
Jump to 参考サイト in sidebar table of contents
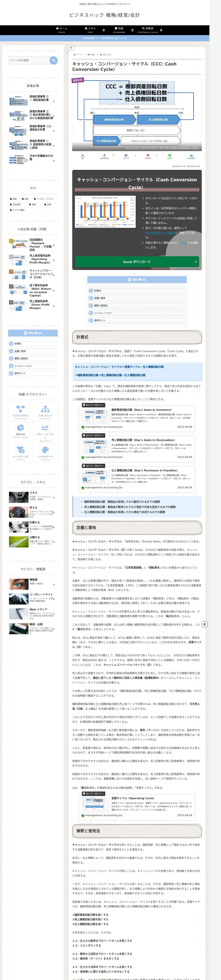point(20,373)
